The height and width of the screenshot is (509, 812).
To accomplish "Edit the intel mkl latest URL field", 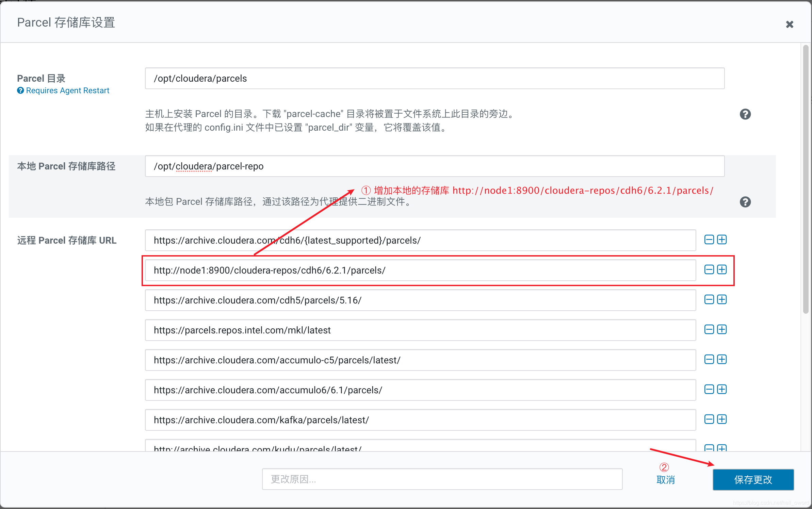I will pyautogui.click(x=420, y=330).
